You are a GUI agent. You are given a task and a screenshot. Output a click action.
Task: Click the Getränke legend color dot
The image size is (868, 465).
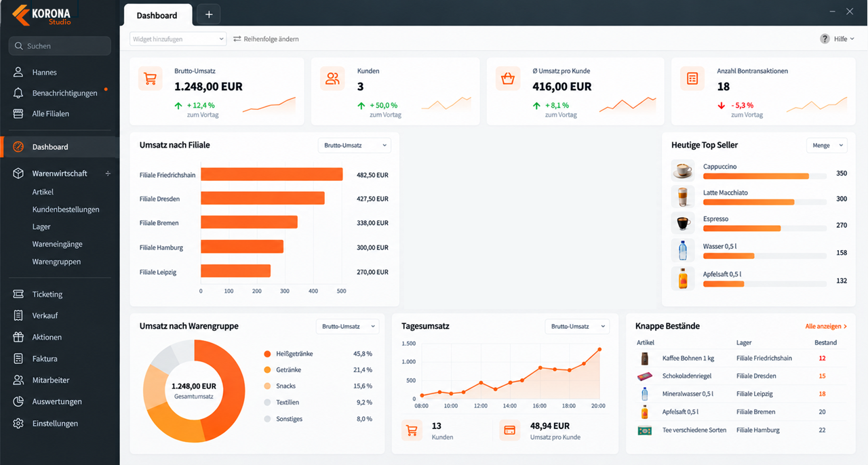[x=267, y=370]
